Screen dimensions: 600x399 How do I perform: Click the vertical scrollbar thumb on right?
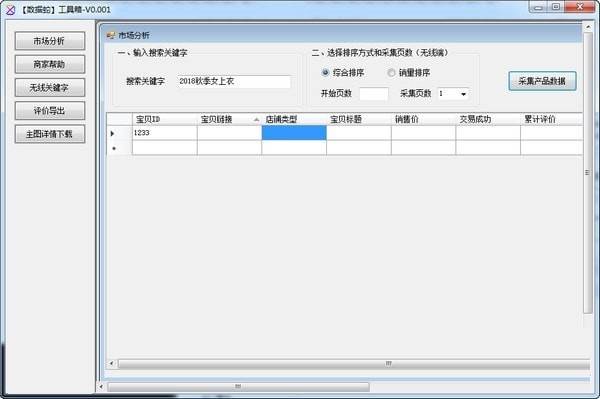tap(587, 173)
